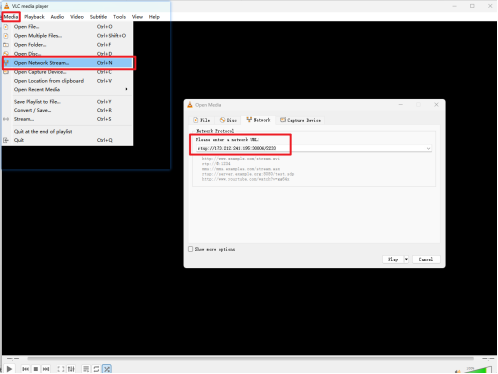The height and width of the screenshot is (374, 498).
Task: Choose Open Folder... entry
Action: click(68, 45)
